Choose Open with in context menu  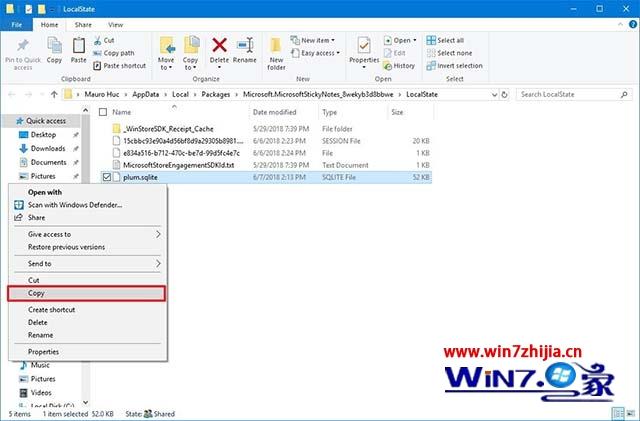(87, 192)
